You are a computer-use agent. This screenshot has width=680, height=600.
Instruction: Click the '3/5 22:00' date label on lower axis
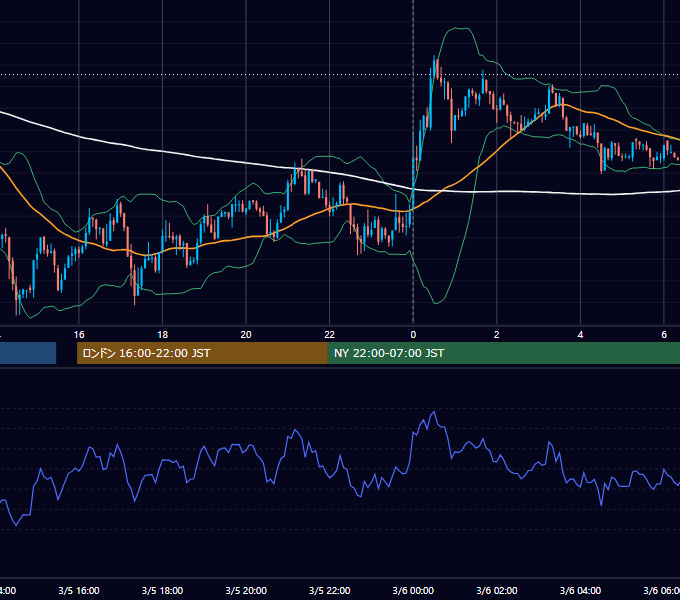click(330, 590)
